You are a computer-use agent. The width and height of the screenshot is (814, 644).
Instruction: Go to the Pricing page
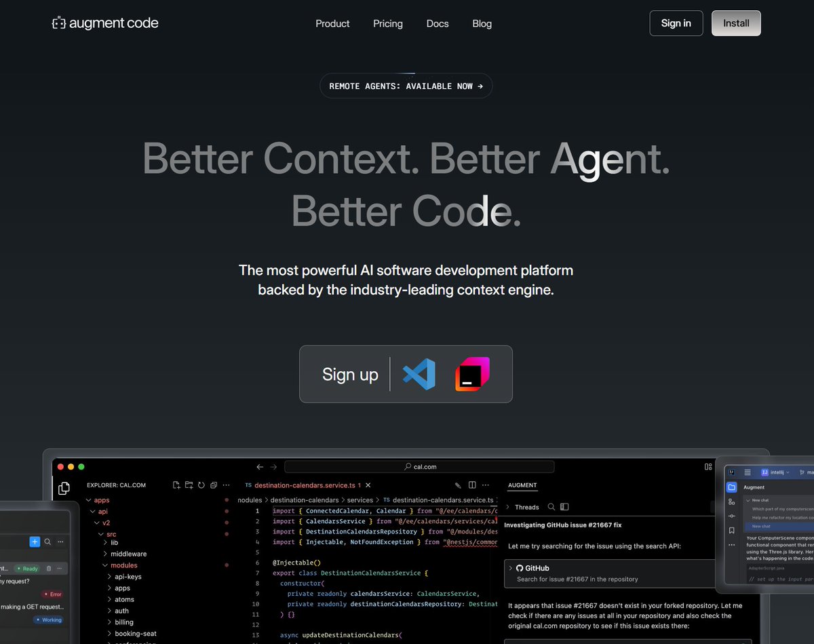(388, 24)
